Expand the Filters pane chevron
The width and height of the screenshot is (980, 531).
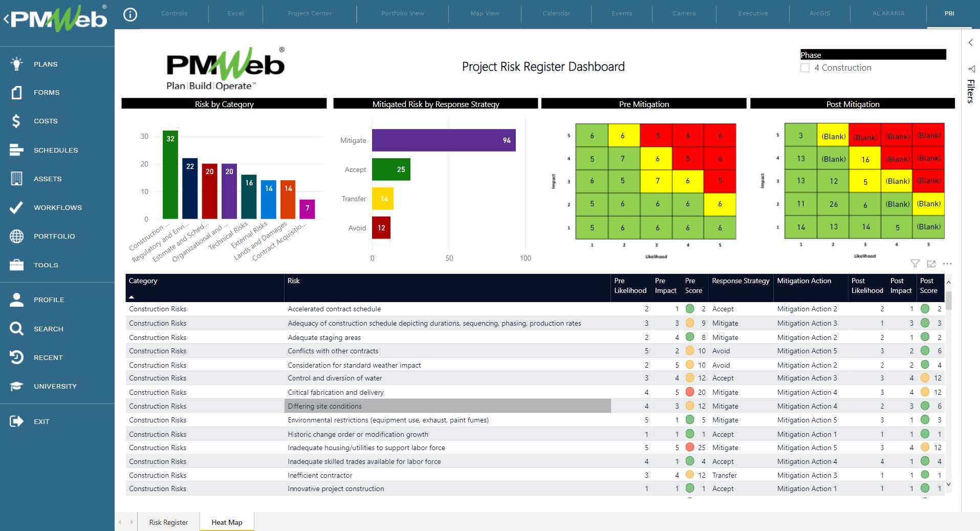[x=970, y=43]
